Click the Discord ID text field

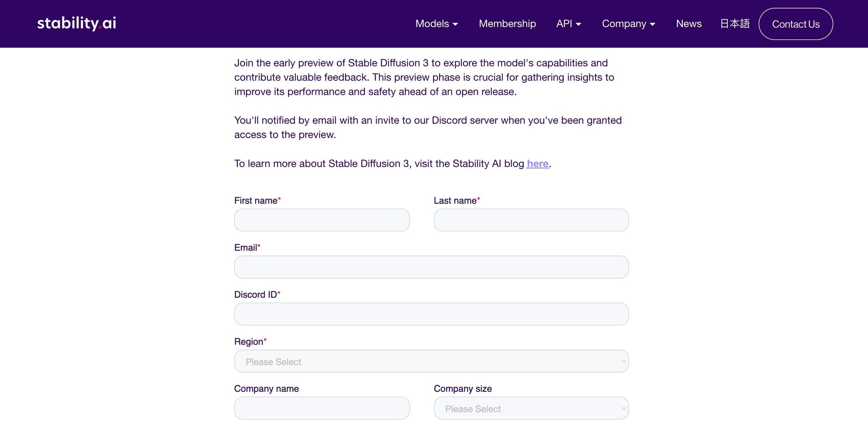[431, 314]
